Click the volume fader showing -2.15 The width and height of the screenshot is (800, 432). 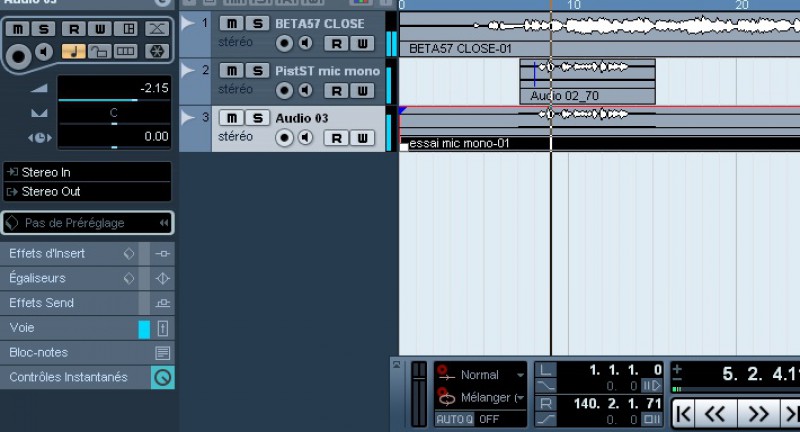click(x=113, y=89)
